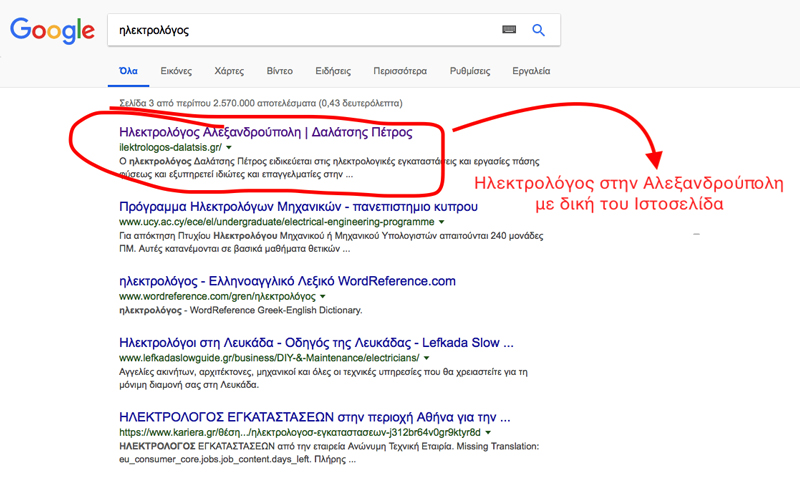Open the Εργαλεία search tools

pyautogui.click(x=531, y=72)
